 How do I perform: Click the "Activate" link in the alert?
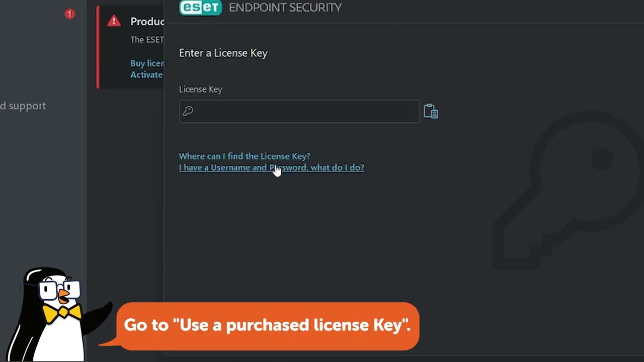(x=146, y=74)
